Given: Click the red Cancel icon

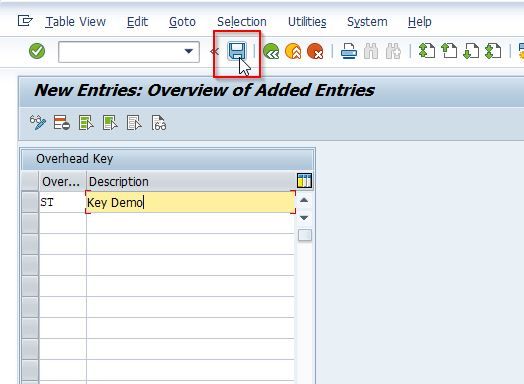Looking at the screenshot, I should tap(315, 51).
